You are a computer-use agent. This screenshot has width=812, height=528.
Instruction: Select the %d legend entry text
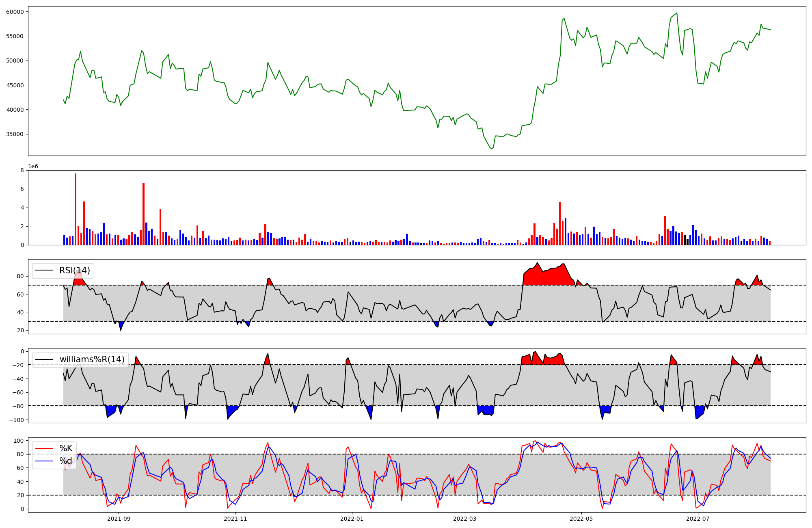(66, 461)
